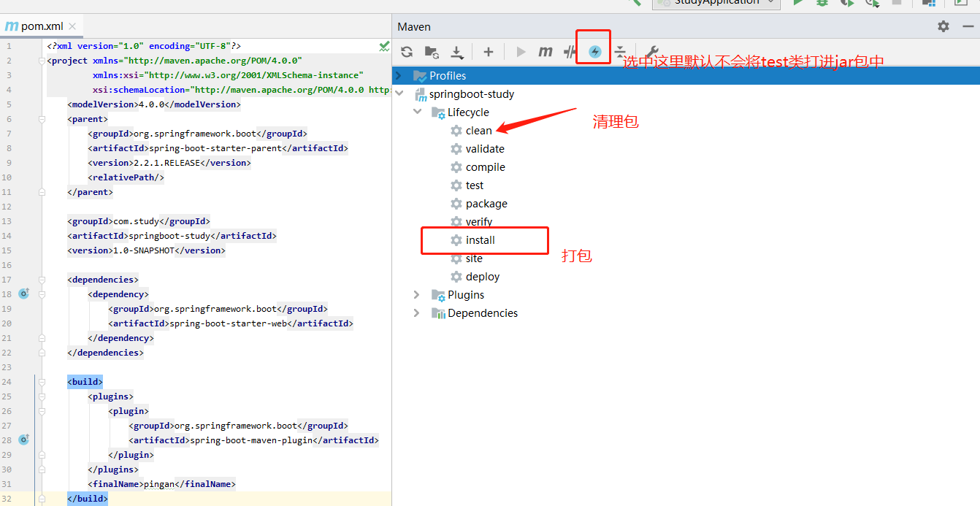Click the com.study groupId text
The width and height of the screenshot is (980, 506).
coord(136,221)
